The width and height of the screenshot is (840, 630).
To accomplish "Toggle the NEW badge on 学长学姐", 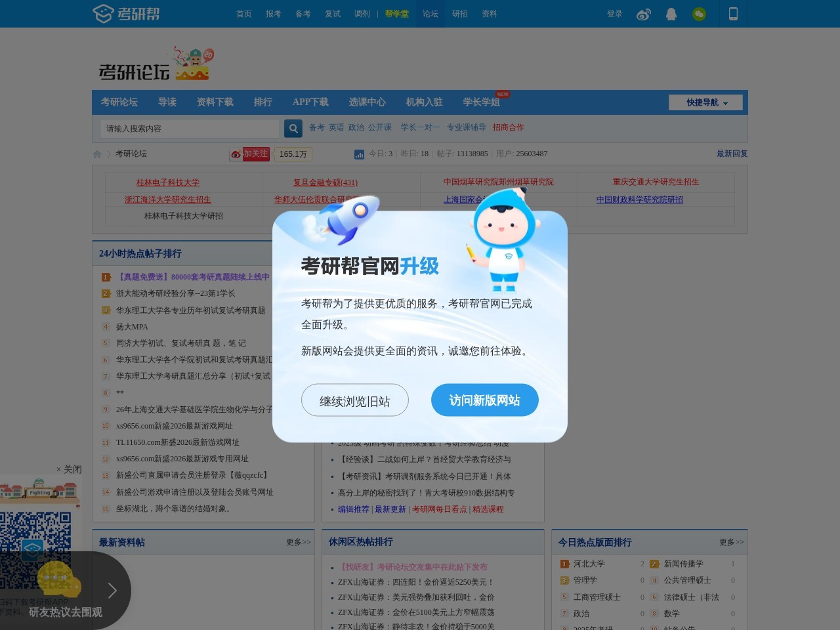I will pyautogui.click(x=503, y=93).
